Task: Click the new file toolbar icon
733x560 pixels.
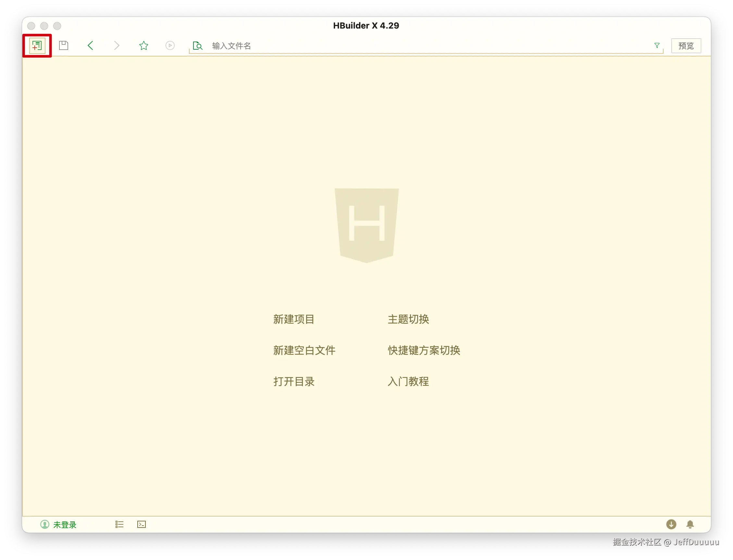Action: click(37, 46)
